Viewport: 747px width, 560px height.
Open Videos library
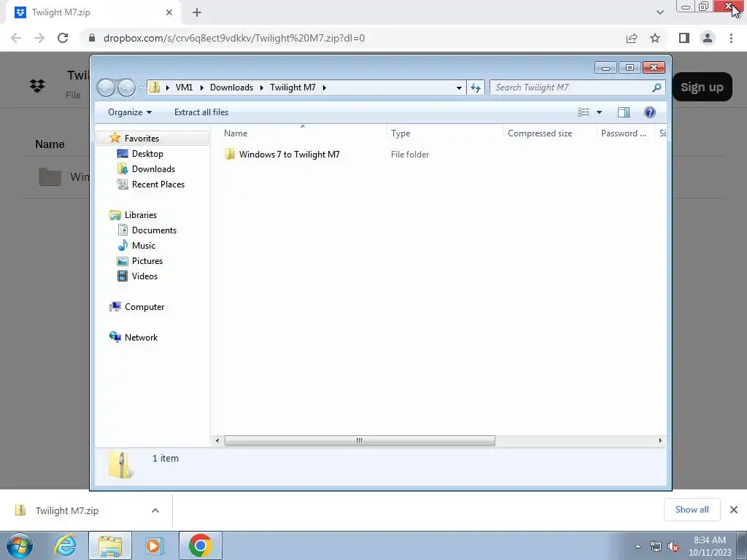[x=144, y=276]
